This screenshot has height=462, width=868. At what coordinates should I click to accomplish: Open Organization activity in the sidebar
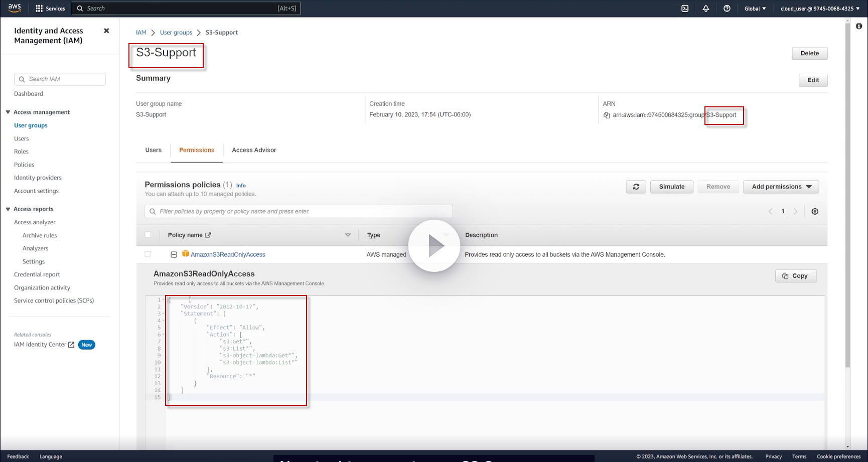point(42,287)
